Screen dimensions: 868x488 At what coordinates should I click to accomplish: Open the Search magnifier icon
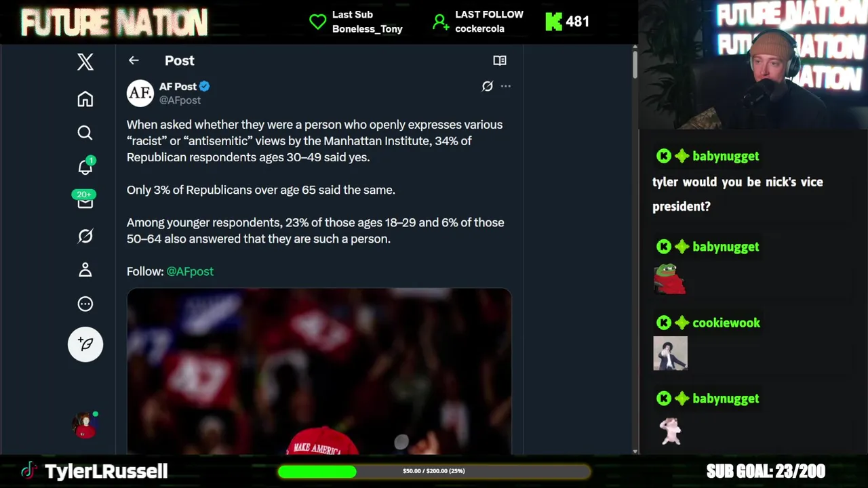(x=85, y=133)
